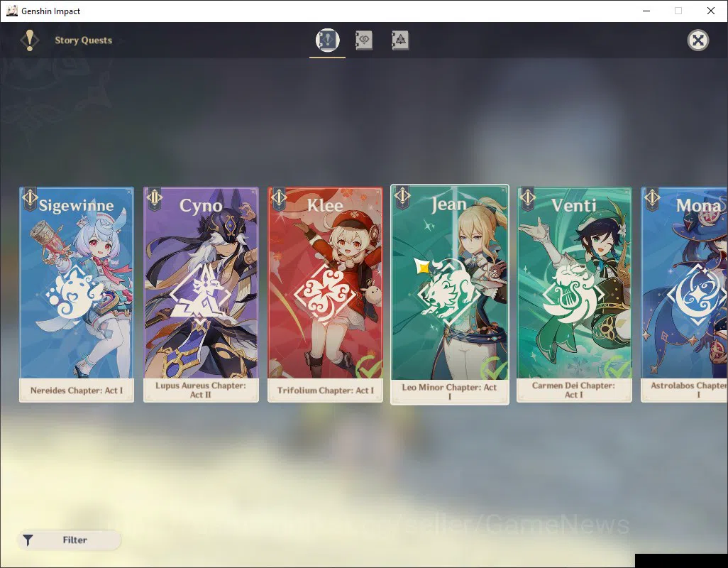Click 'Lupus Aureus Chapter: Act II' label
Image resolution: width=728 pixels, height=568 pixels.
[x=201, y=390]
